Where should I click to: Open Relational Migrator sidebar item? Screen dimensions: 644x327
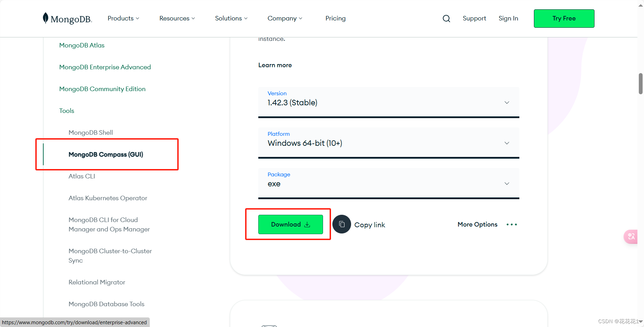pos(97,282)
